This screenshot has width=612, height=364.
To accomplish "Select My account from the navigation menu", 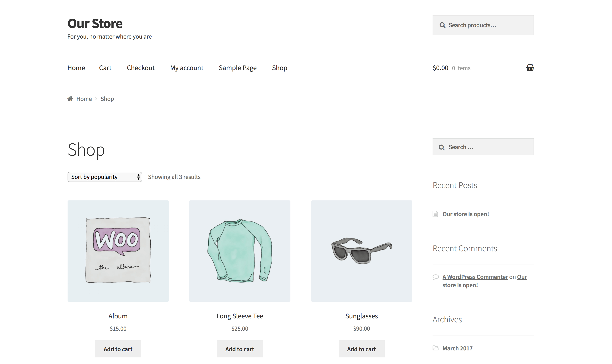I will 187,68.
